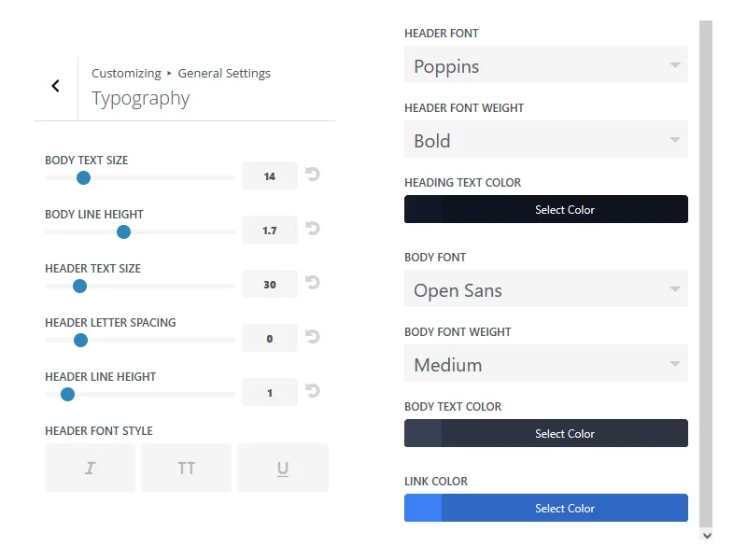Select Color for Body Text Color
Viewport: 747px width, 560px height.
tap(564, 434)
